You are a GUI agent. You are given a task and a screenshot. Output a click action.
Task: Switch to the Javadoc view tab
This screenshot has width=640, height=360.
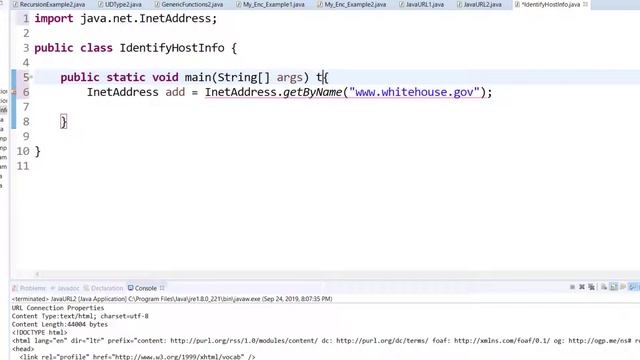coord(65,288)
